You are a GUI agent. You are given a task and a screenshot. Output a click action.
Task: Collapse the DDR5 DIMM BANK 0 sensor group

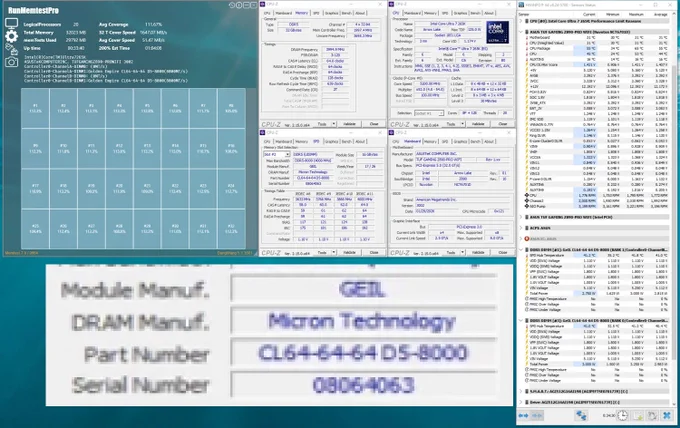point(521,320)
